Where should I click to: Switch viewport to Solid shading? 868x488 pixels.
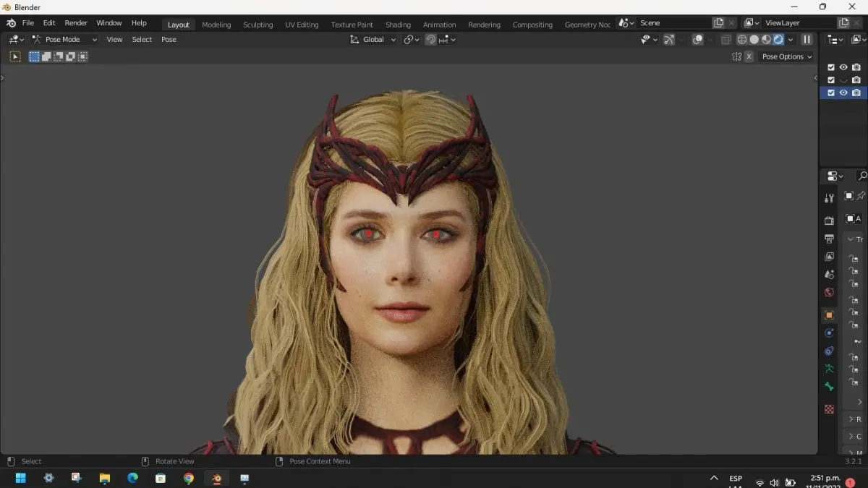pos(754,40)
